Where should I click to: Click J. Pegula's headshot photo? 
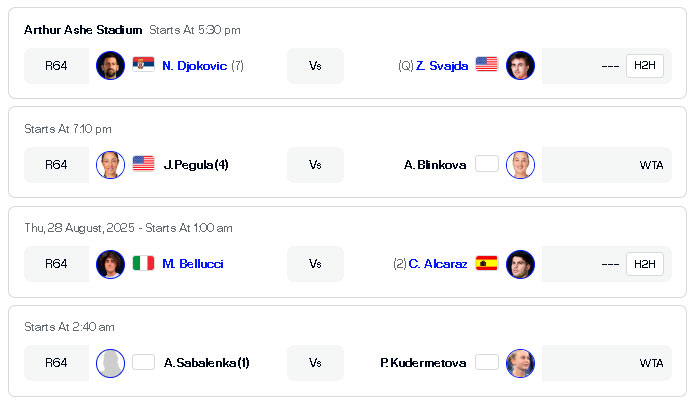click(x=110, y=165)
